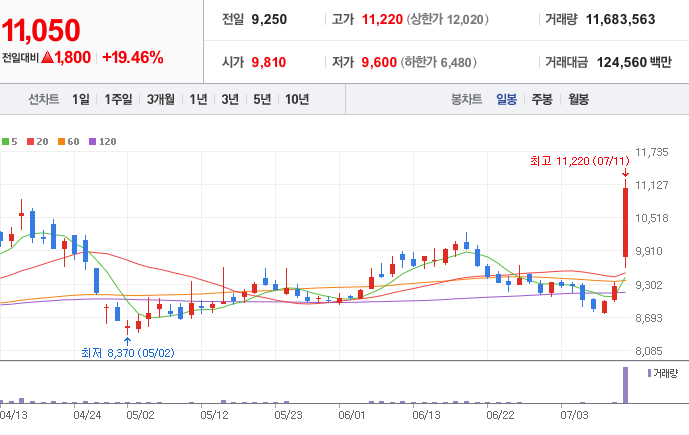
Task: Click the 최저 8,370 (05/02) marker
Action: (x=128, y=353)
